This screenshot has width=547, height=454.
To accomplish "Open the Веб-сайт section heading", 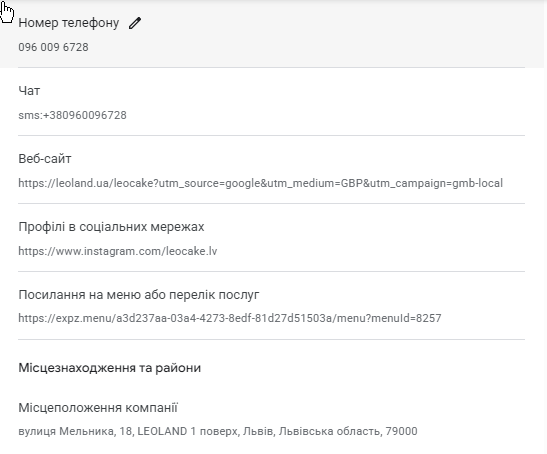I will (x=45, y=159).
